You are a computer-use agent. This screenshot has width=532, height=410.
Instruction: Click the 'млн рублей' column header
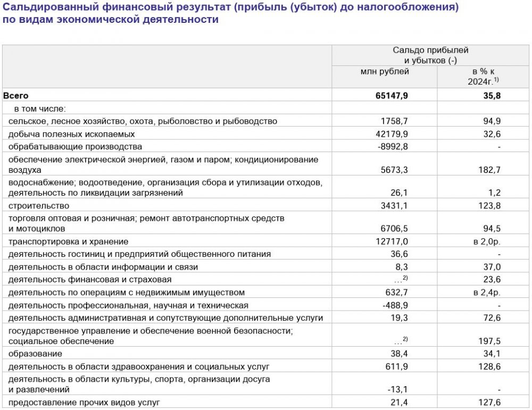click(385, 71)
